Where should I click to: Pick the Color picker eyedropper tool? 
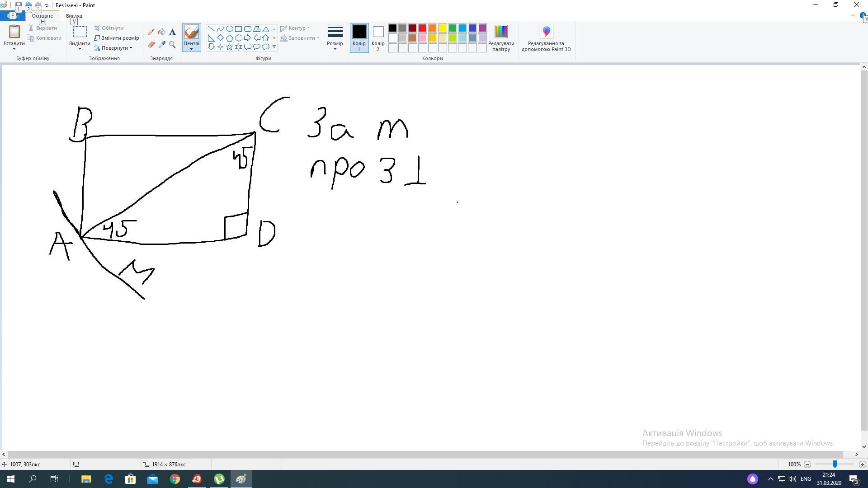(162, 44)
